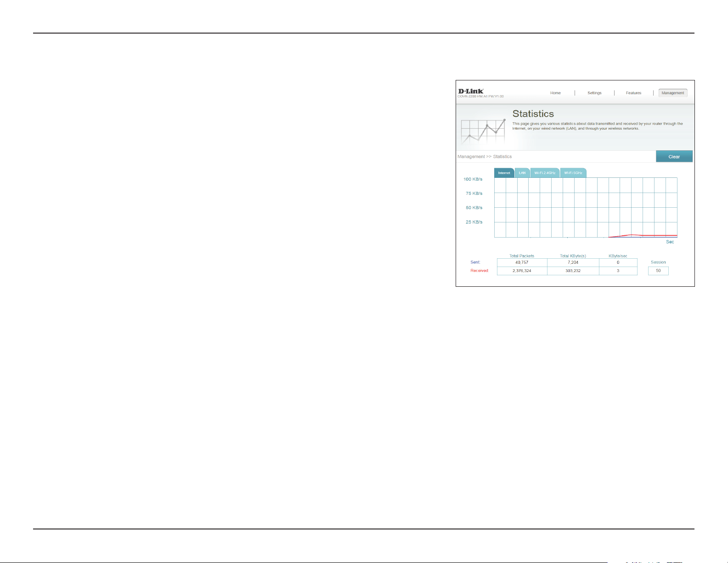Click the Sec axis label
The image size is (728, 563).
coord(670,242)
